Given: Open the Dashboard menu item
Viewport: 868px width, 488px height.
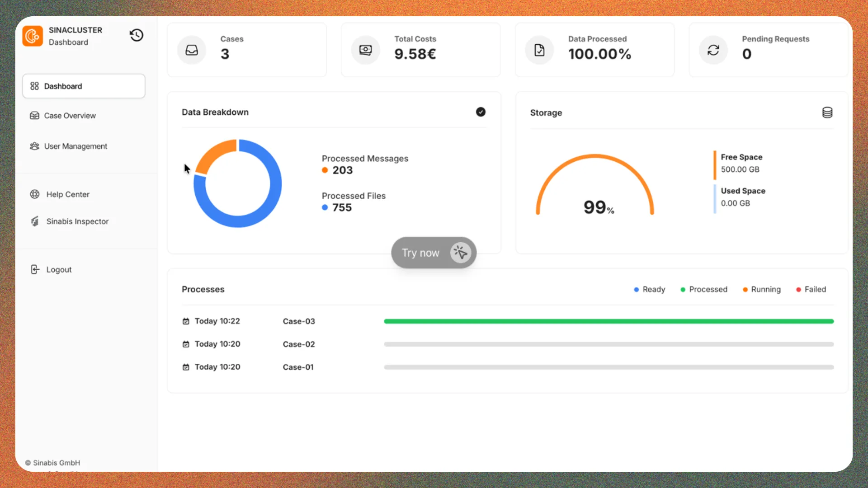Looking at the screenshot, I should (x=84, y=86).
